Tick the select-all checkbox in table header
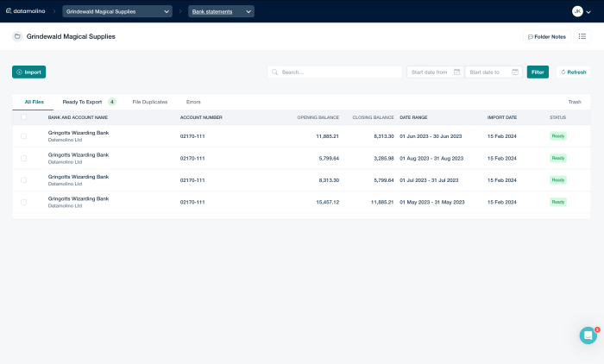Image resolution: width=604 pixels, height=364 pixels. 24,117
